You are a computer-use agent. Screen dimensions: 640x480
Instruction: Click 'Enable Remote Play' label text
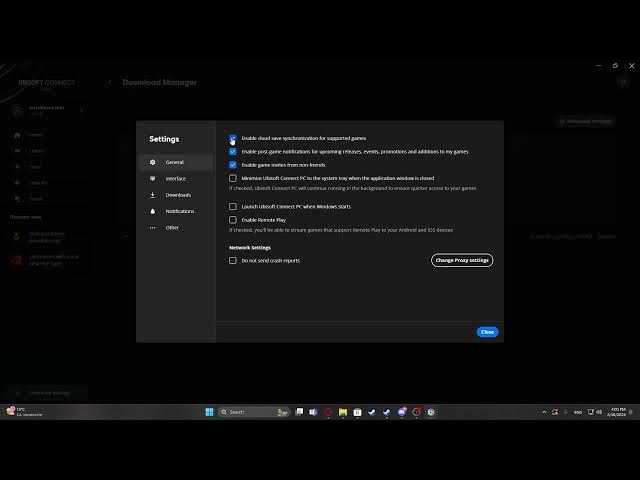pyautogui.click(x=264, y=220)
